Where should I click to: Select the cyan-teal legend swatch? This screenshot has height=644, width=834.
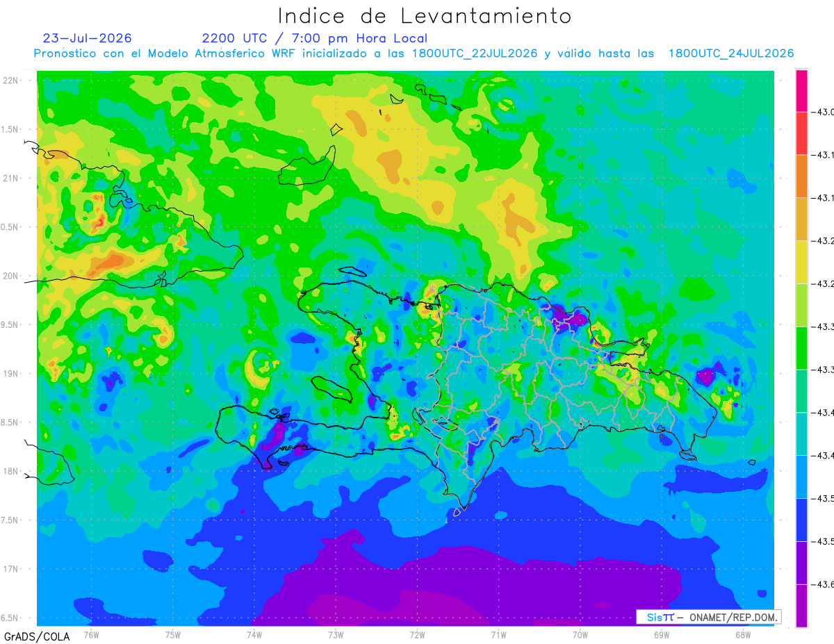(x=801, y=434)
